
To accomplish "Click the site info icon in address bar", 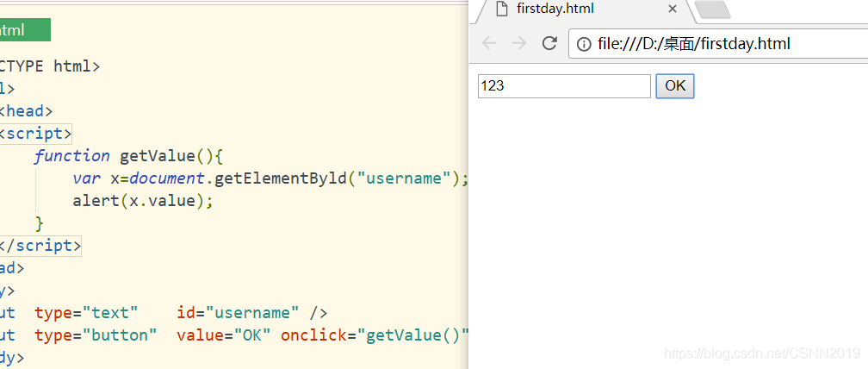I will [584, 44].
